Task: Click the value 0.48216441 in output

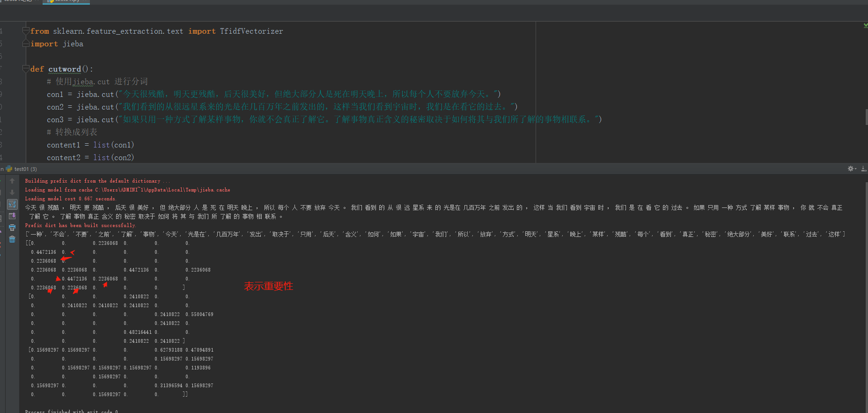Action: (x=138, y=332)
